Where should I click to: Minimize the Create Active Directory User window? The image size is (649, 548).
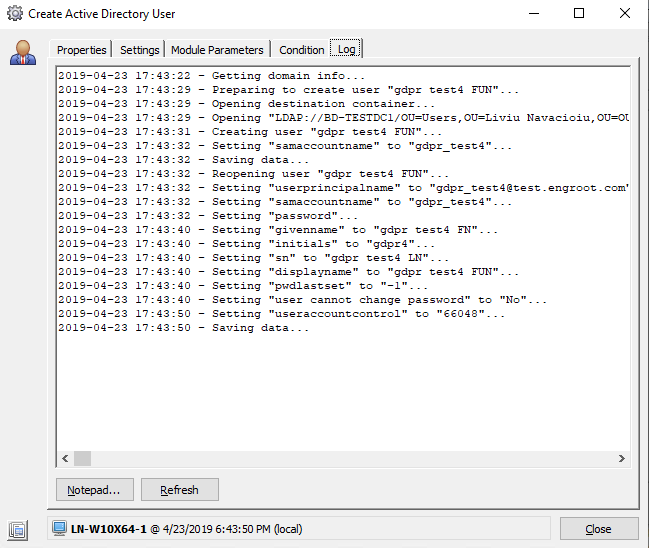533,14
